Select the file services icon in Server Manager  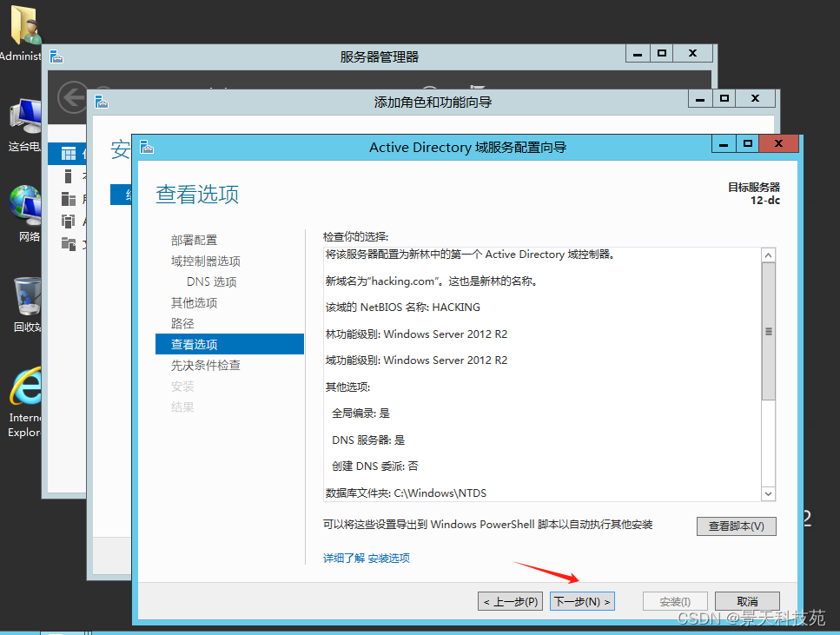tap(69, 244)
